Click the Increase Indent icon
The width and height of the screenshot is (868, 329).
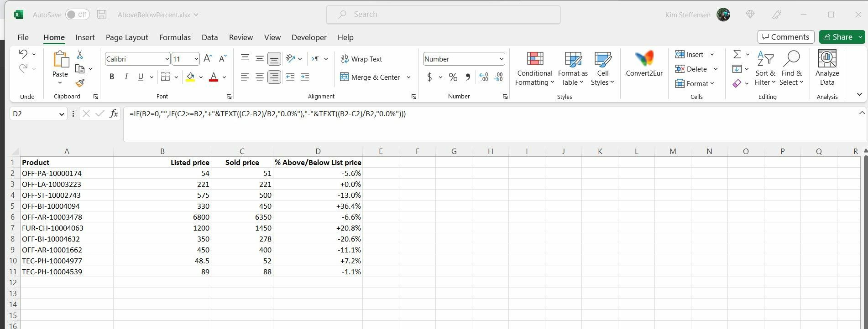(x=305, y=77)
